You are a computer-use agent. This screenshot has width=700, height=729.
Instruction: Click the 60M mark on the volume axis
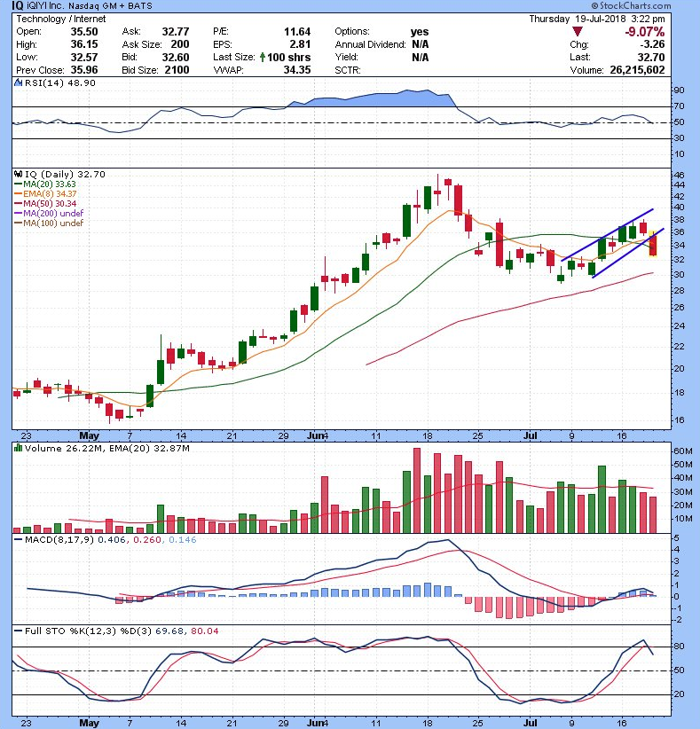pos(683,451)
